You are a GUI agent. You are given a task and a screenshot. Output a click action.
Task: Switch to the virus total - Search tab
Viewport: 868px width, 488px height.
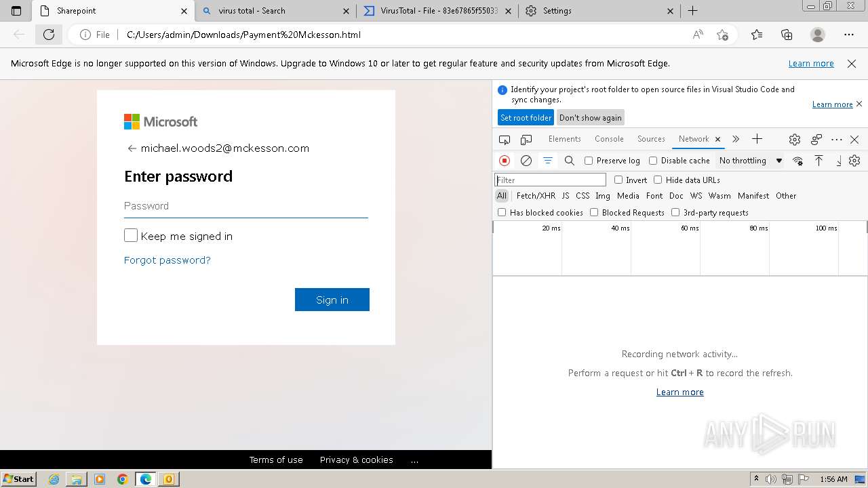point(275,11)
